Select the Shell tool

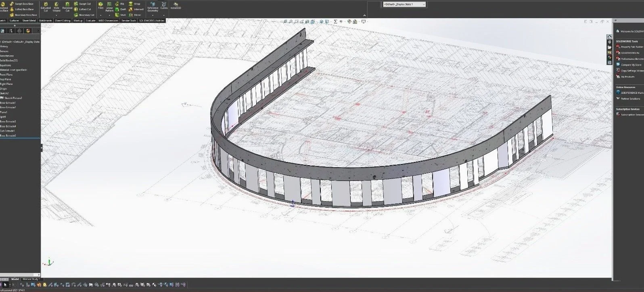[120, 15]
